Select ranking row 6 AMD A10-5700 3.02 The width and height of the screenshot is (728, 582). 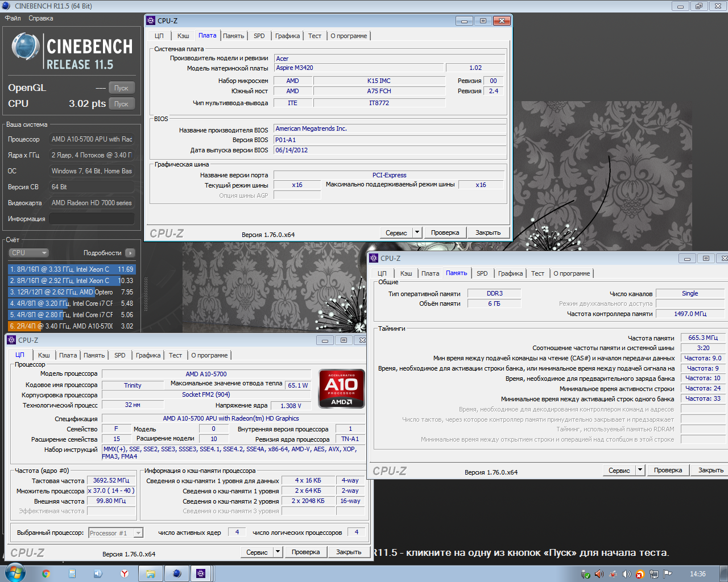pyautogui.click(x=72, y=326)
